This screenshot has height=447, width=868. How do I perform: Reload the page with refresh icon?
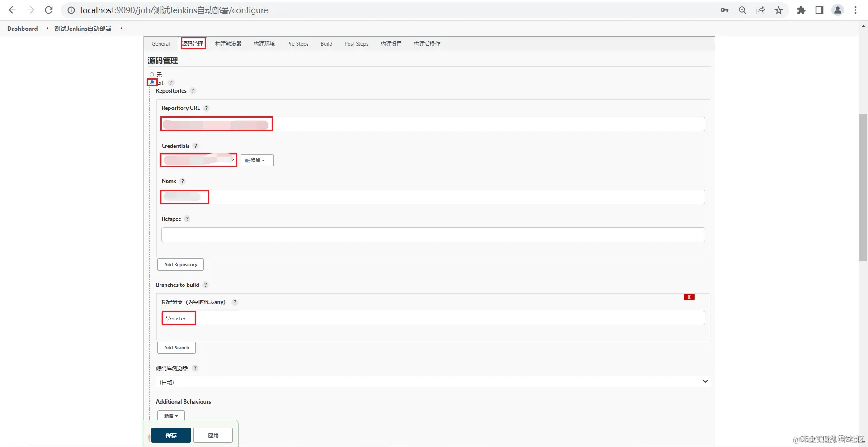point(48,10)
